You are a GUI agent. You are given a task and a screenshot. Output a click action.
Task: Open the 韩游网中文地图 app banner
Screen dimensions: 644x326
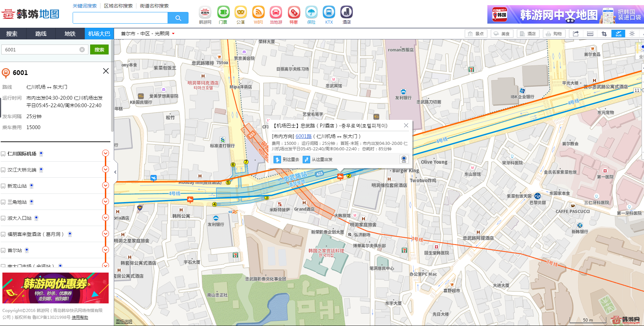566,14
